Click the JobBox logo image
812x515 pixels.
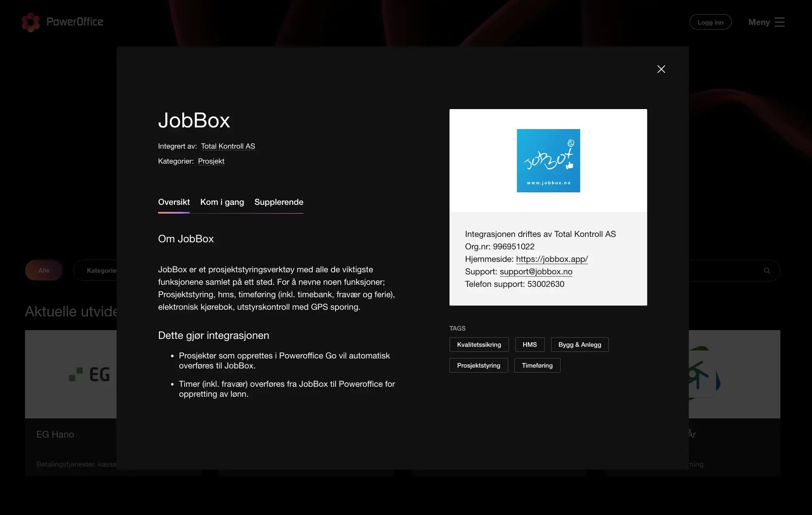pyautogui.click(x=548, y=161)
